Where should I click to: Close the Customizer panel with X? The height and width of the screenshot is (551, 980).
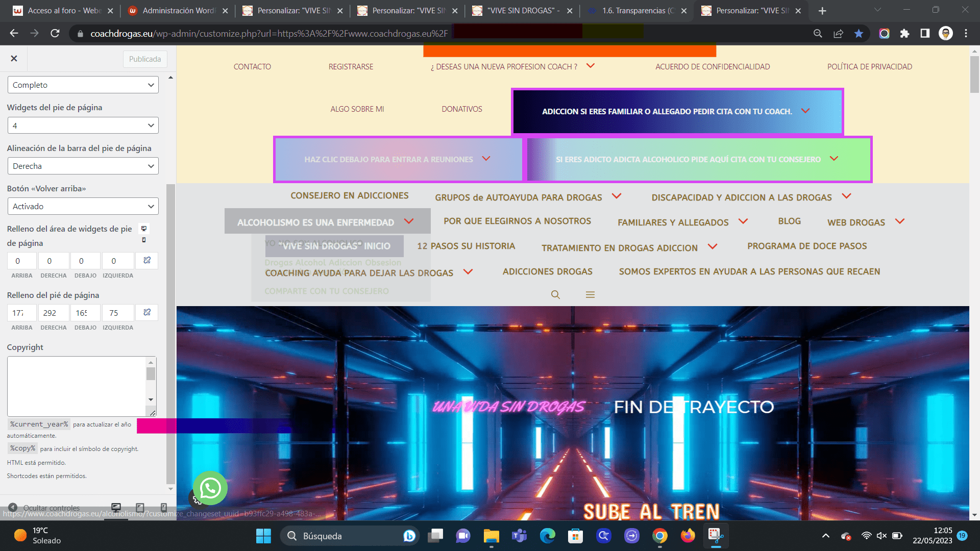tap(14, 59)
